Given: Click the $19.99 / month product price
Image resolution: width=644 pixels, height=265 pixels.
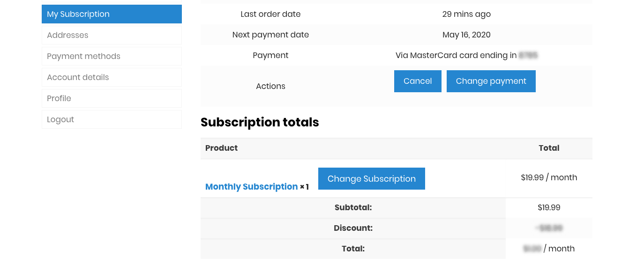Looking at the screenshot, I should (549, 177).
